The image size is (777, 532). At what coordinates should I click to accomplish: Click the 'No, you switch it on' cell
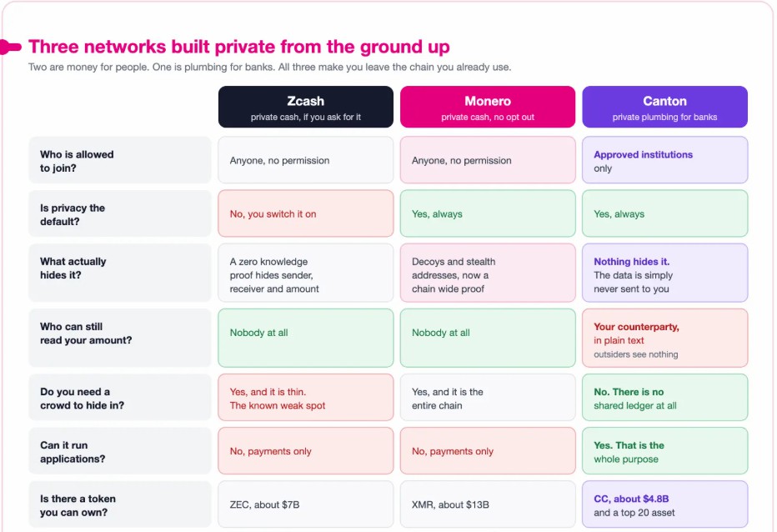pyautogui.click(x=306, y=213)
